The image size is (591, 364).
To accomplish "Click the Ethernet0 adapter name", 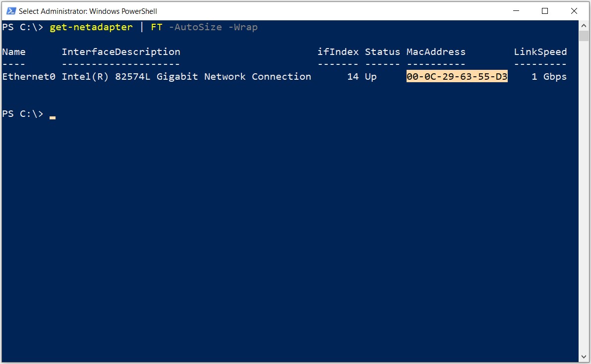I will coord(29,76).
